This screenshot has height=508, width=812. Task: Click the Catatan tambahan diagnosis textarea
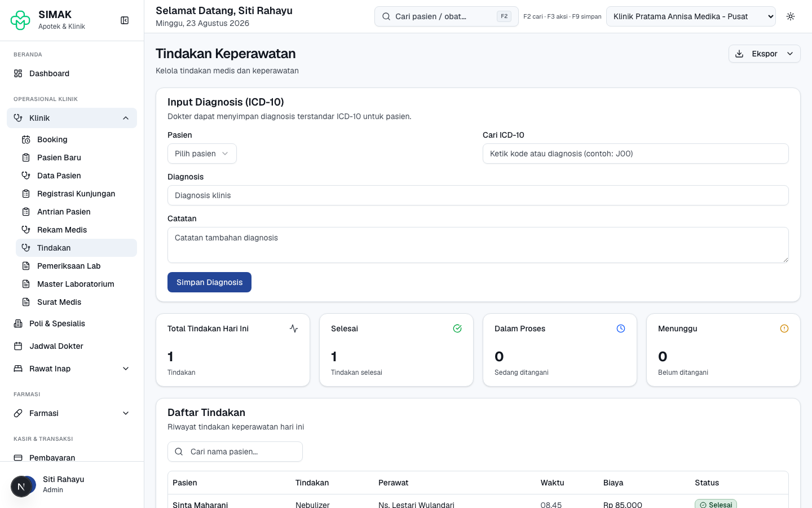pos(478,245)
